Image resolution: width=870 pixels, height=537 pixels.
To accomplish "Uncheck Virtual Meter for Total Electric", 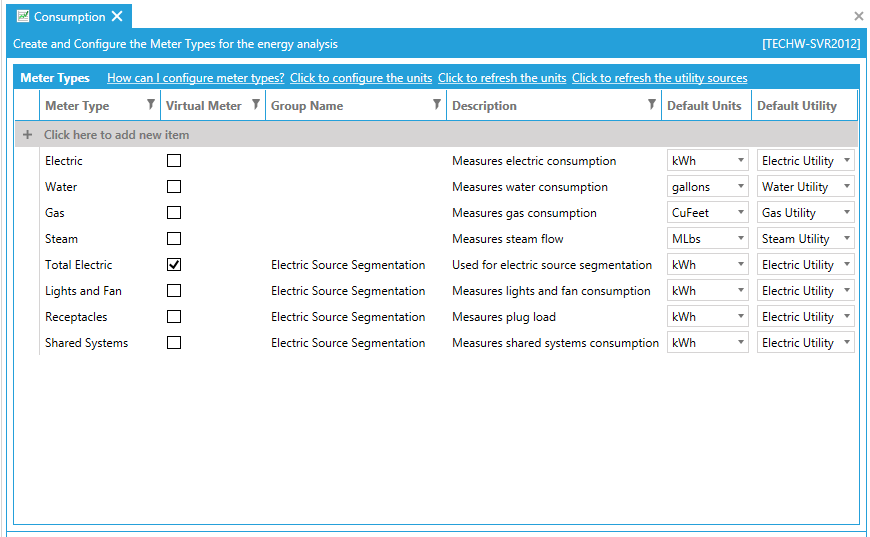I will point(174,265).
